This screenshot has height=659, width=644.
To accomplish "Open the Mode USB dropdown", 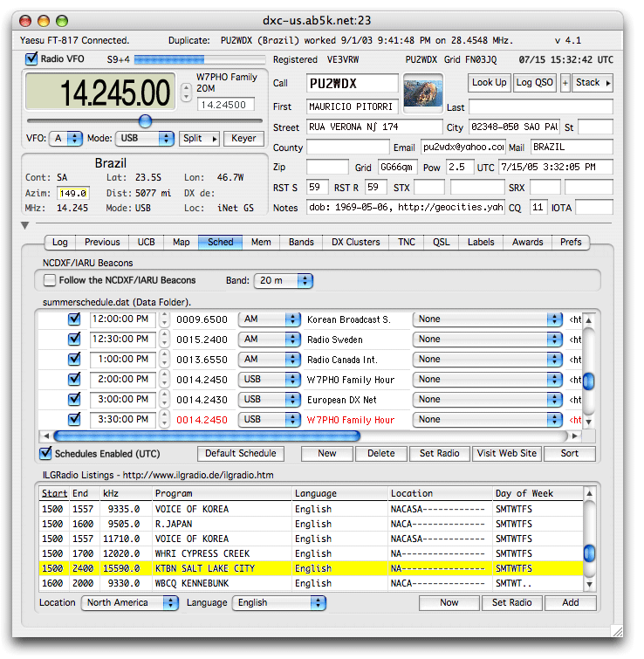I will [x=142, y=138].
